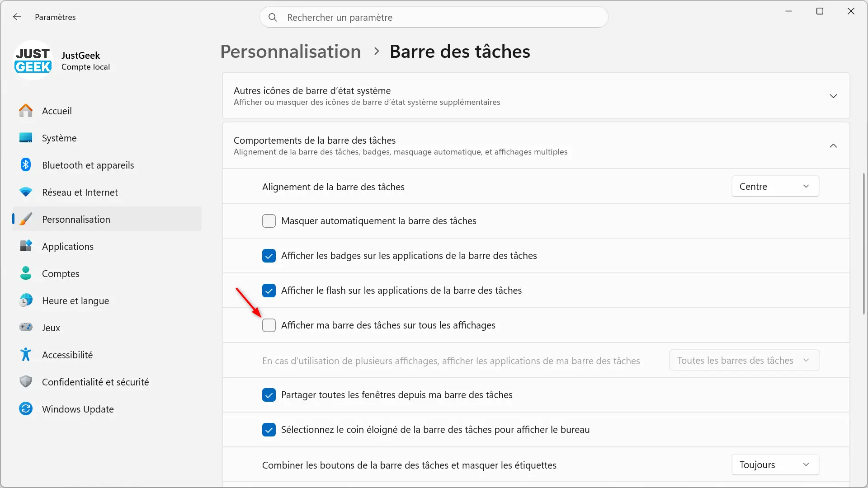The width and height of the screenshot is (868, 488).
Task: Select Accessibilité in sidebar
Action: pyautogui.click(x=107, y=355)
